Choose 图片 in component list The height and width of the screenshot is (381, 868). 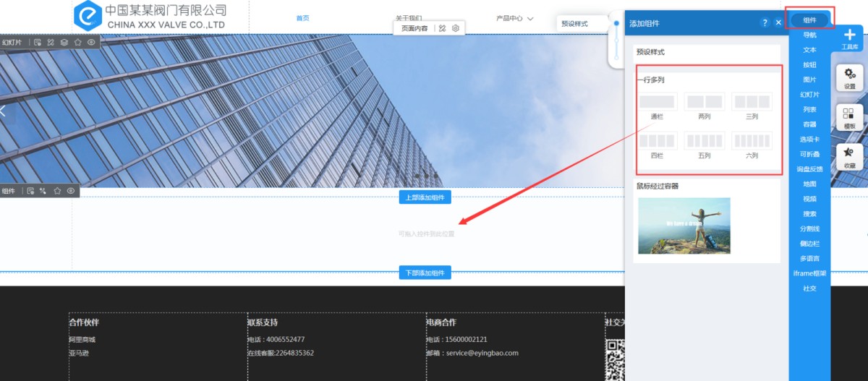(809, 80)
